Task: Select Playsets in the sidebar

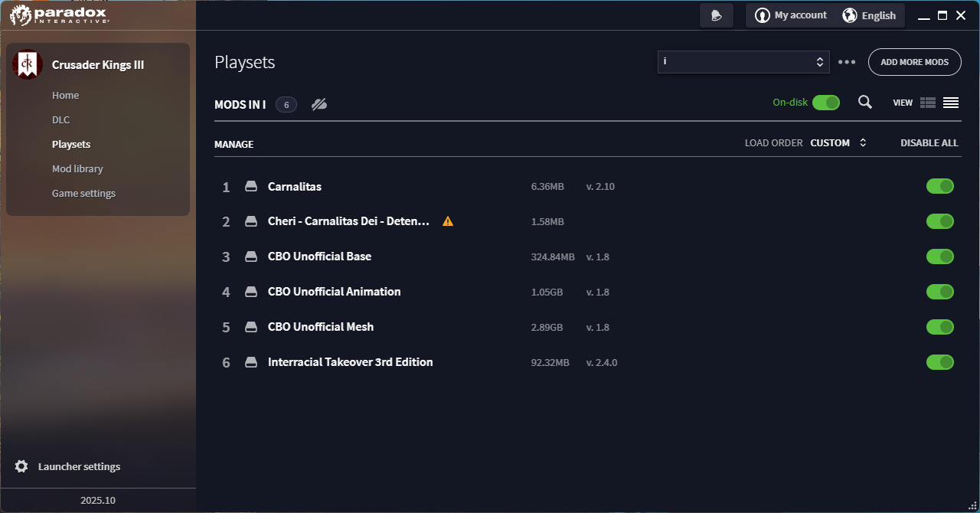Action: click(71, 145)
